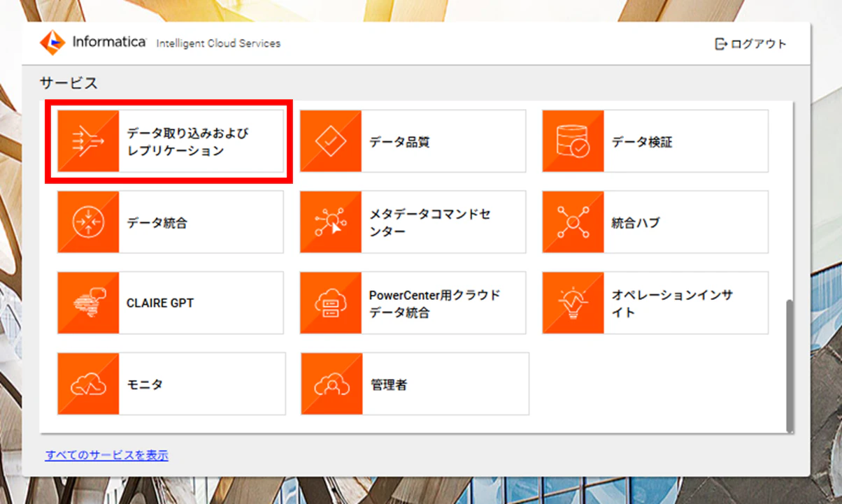The height and width of the screenshot is (504, 842).
Task: Open the データ取り込みおよびレプリケーション service icon
Action: (88, 141)
